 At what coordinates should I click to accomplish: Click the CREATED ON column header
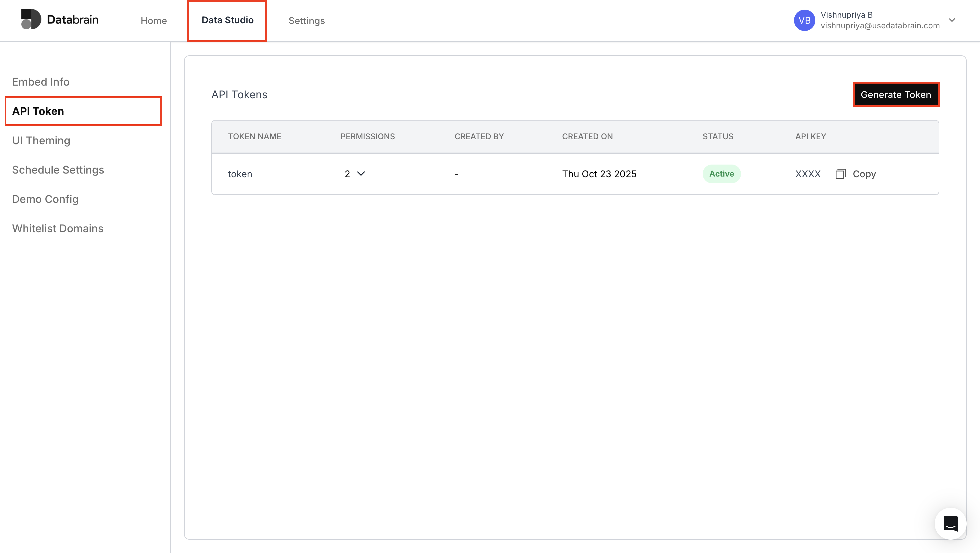coord(587,136)
